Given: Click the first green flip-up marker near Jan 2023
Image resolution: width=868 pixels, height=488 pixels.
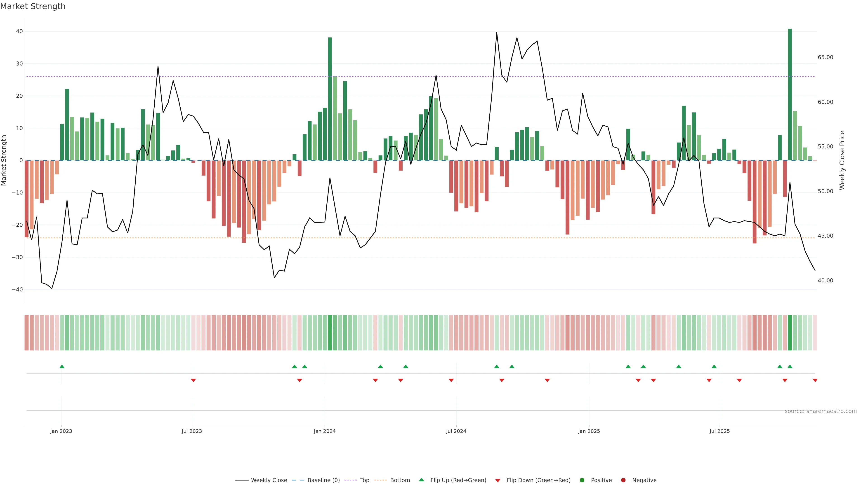Looking at the screenshot, I should coord(62,366).
